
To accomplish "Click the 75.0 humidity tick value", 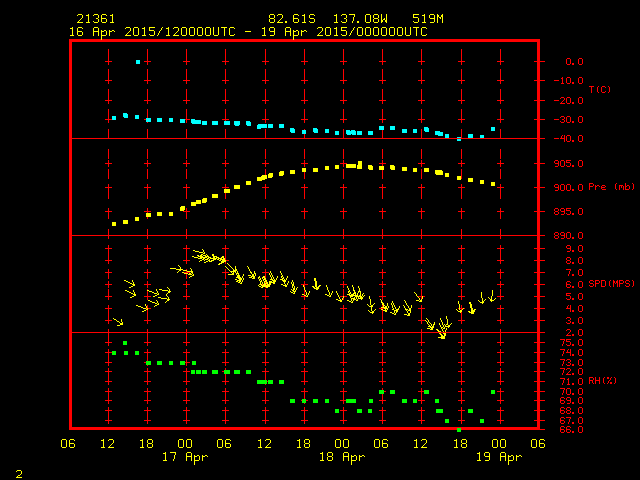I will coord(571,343).
